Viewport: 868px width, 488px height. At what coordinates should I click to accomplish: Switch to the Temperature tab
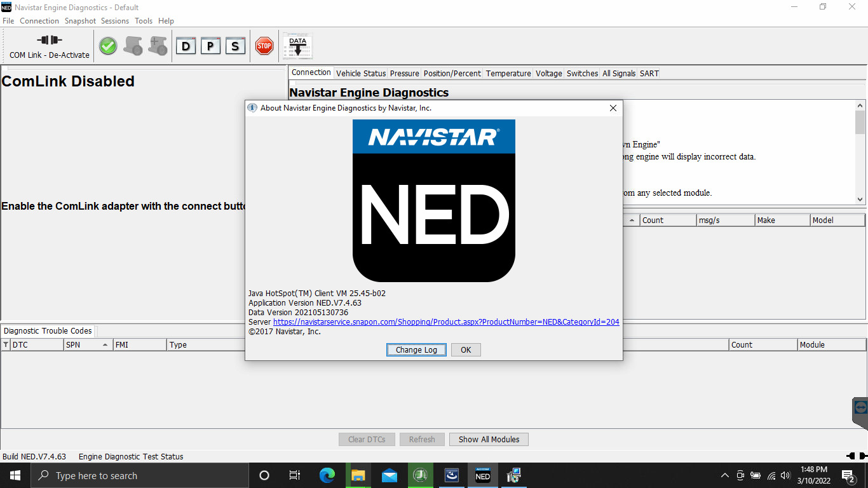click(508, 74)
